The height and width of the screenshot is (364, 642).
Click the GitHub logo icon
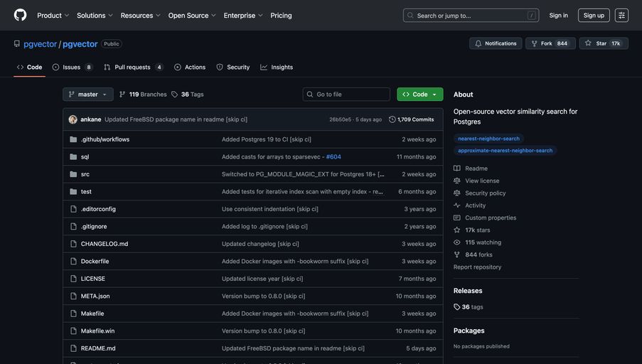coord(20,15)
